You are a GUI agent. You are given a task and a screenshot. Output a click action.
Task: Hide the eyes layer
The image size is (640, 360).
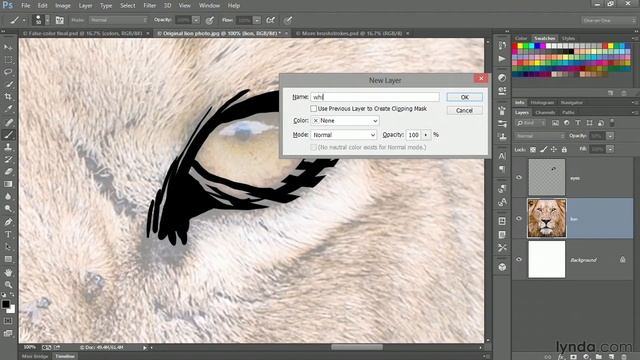tap(519, 178)
